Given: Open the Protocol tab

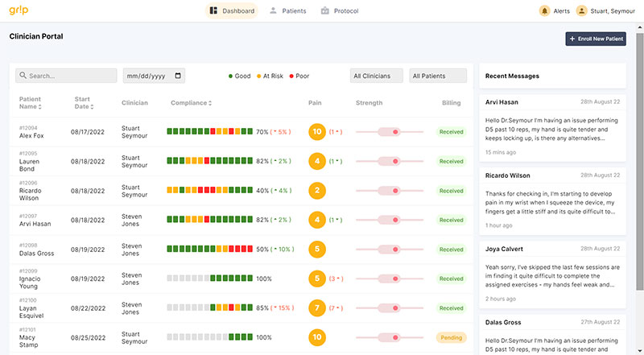Looking at the screenshot, I should click(340, 10).
